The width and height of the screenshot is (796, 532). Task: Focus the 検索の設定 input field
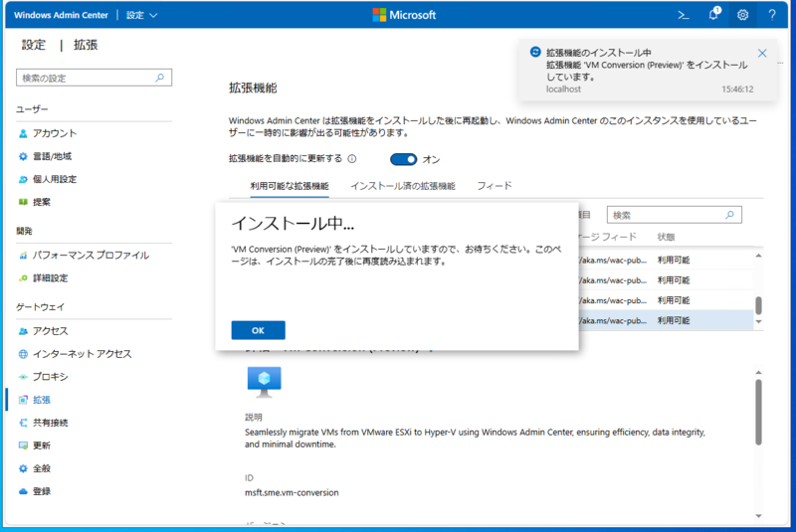tap(94, 78)
